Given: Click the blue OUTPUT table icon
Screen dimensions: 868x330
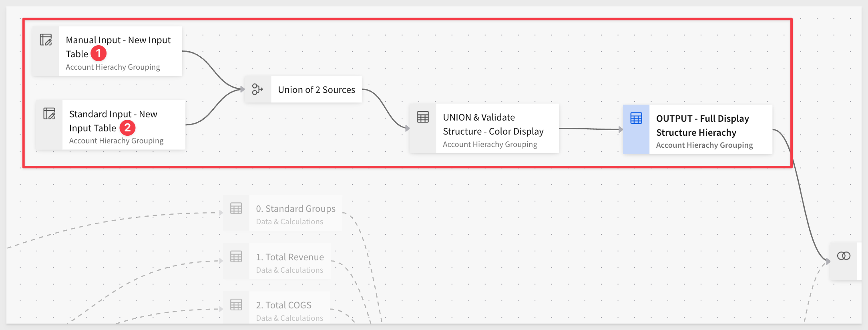Looking at the screenshot, I should pos(636,119).
